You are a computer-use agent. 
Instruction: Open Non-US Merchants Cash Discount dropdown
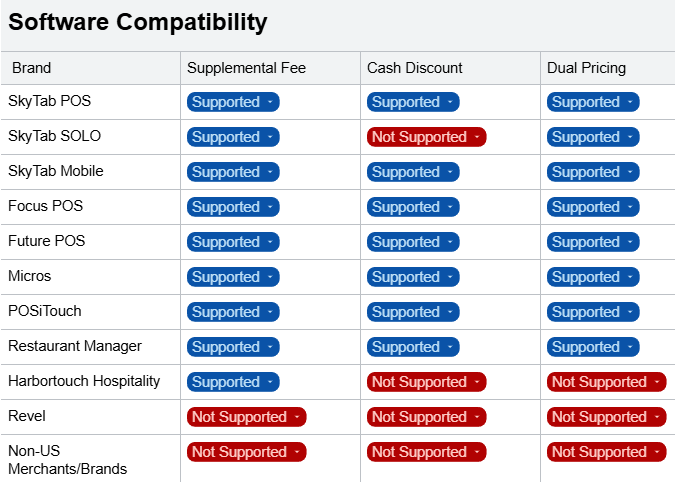point(427,452)
